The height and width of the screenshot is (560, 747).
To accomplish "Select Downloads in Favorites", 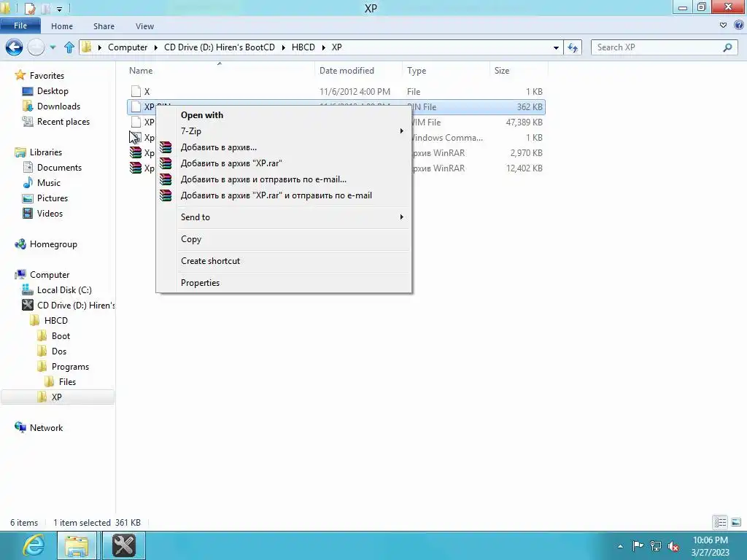I will (x=58, y=106).
